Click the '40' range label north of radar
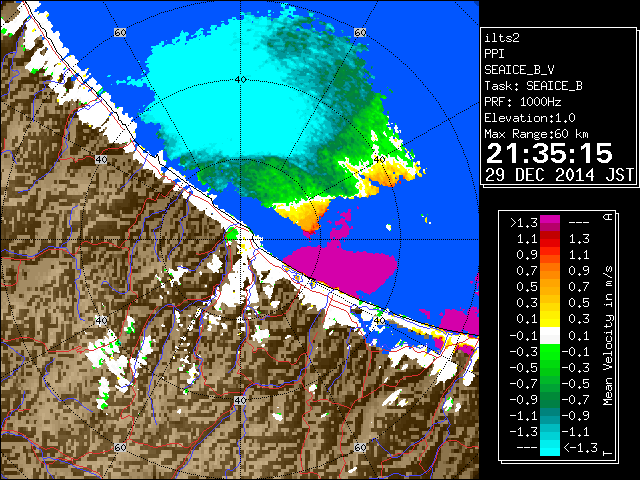This screenshot has width=640, height=480. pyautogui.click(x=240, y=79)
